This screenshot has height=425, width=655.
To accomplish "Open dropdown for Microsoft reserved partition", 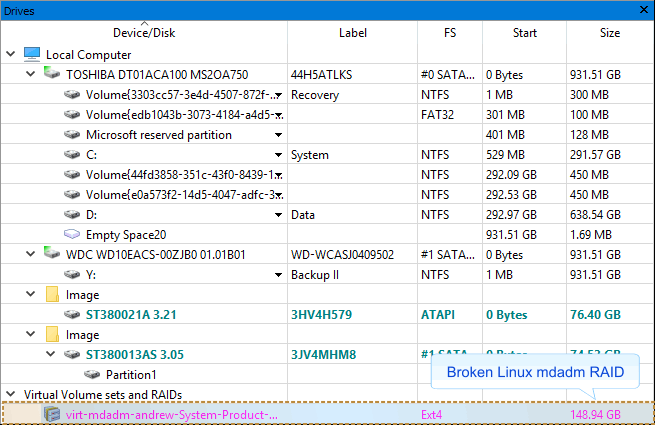I will pos(278,134).
